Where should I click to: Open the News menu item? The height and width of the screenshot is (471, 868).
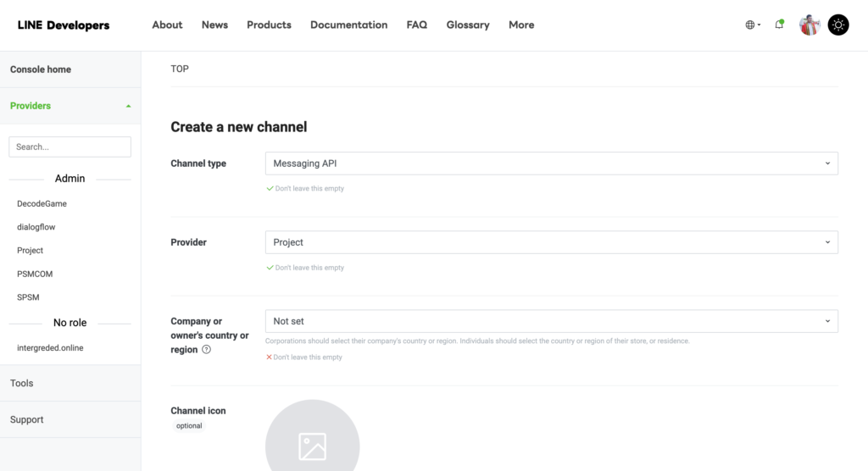pos(214,25)
